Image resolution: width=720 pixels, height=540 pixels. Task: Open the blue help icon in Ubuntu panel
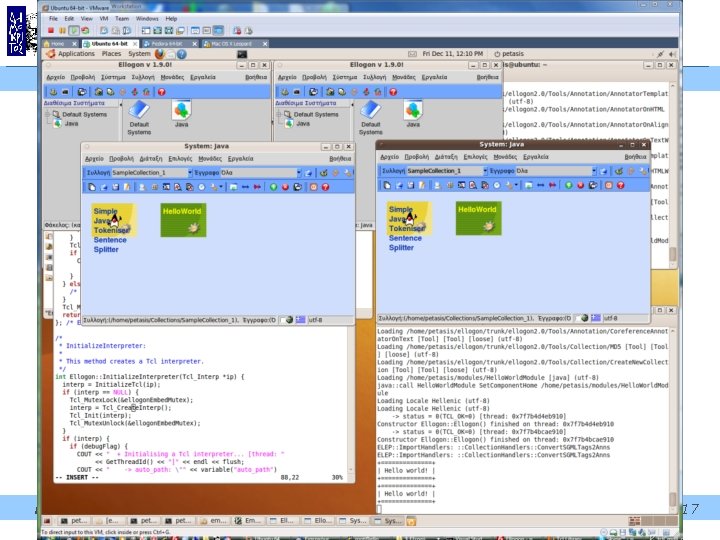pyautogui.click(x=182, y=54)
